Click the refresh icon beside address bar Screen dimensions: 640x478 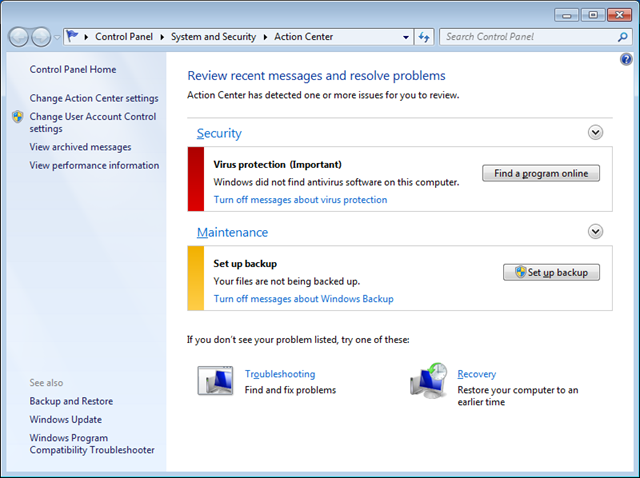(x=424, y=37)
